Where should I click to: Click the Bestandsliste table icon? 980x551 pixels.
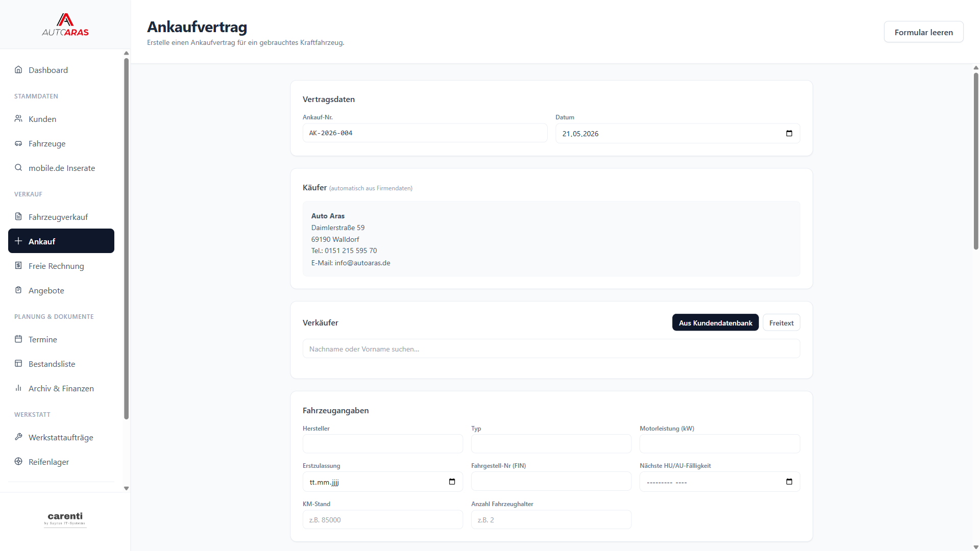(18, 364)
